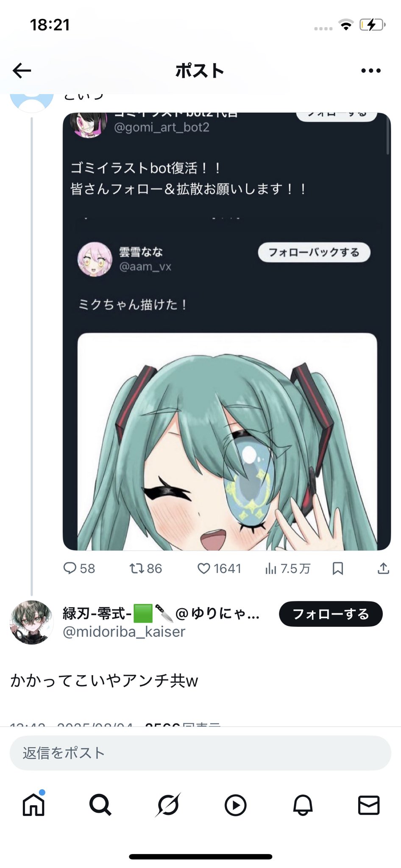The width and height of the screenshot is (401, 868).
Task: Open the direct messages envelope tab
Action: [x=369, y=805]
